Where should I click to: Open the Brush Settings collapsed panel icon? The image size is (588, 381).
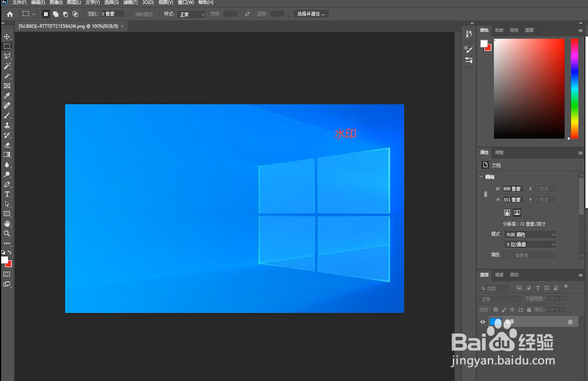click(x=468, y=49)
